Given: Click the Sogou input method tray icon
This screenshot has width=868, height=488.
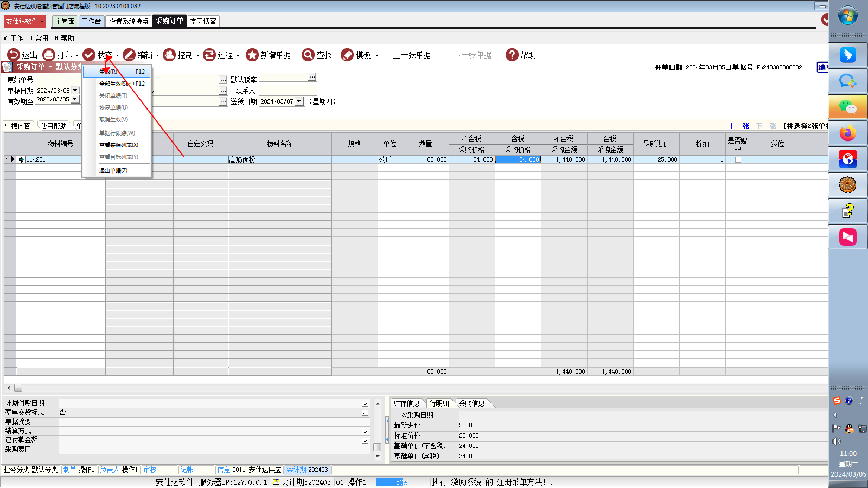Looking at the screenshot, I should [837, 401].
